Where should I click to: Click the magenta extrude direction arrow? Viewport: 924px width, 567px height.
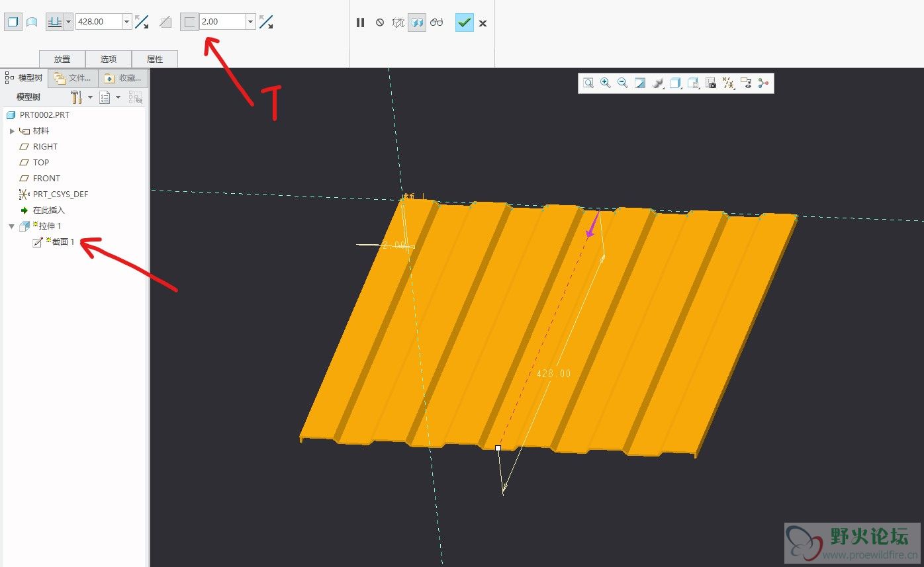tap(592, 226)
